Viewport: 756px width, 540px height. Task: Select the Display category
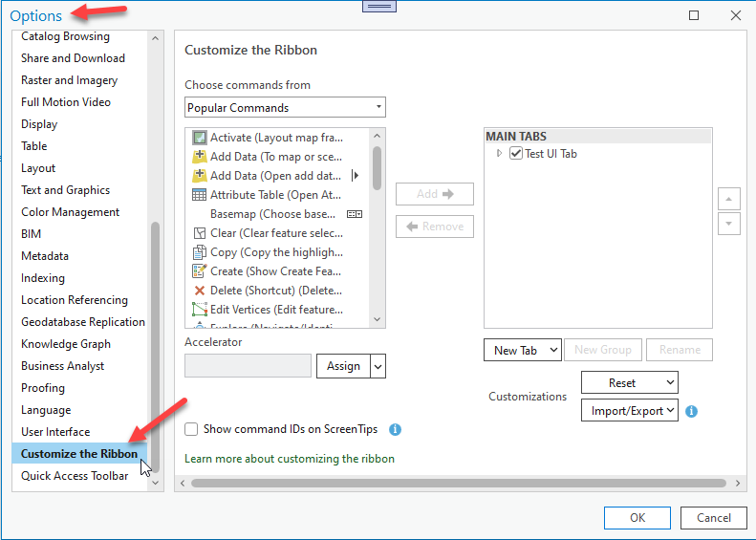(x=39, y=124)
